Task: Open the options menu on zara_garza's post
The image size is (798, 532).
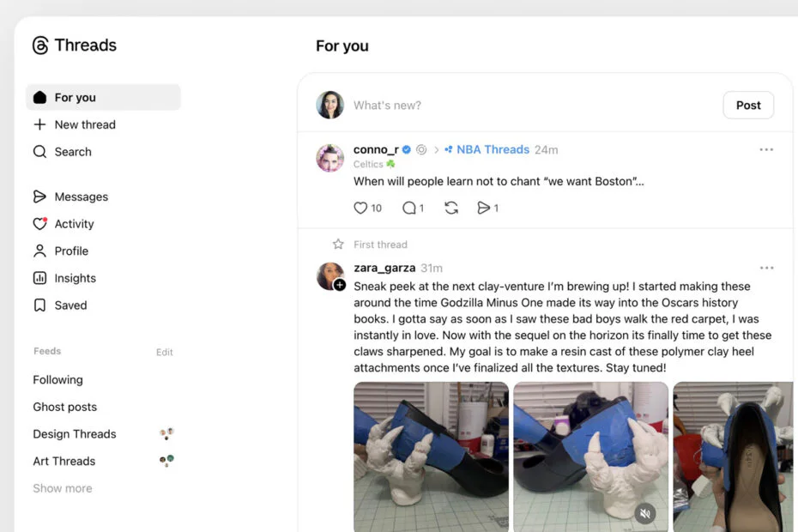Action: pos(766,267)
